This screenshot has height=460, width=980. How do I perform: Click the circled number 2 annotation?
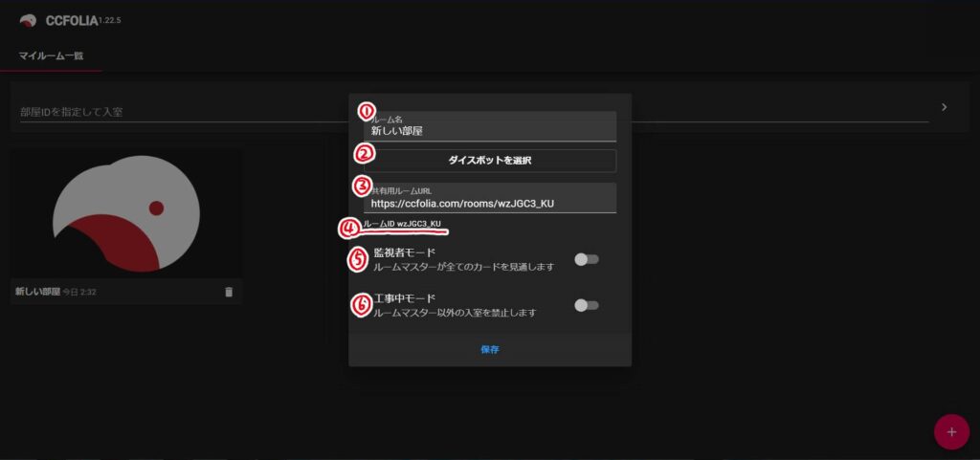click(x=364, y=154)
